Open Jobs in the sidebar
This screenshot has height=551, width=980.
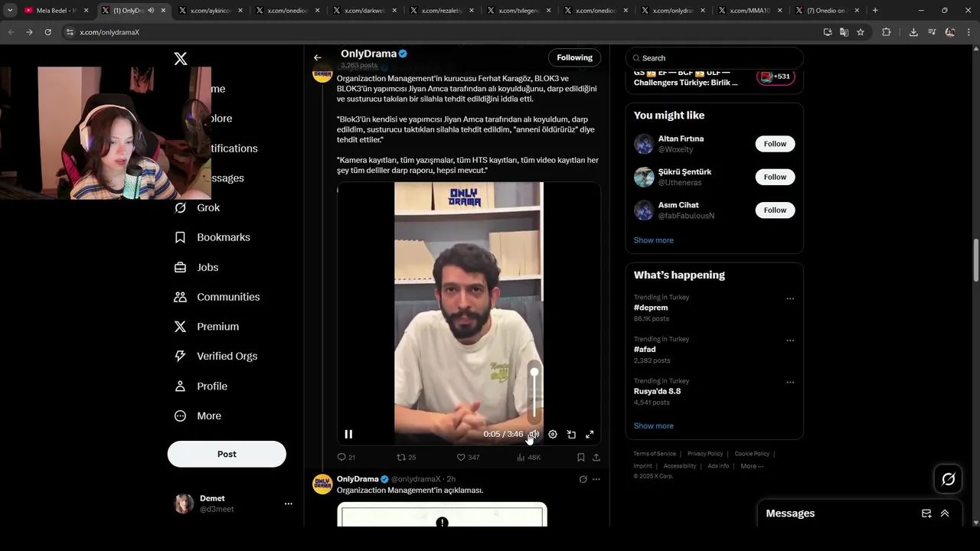(197, 267)
